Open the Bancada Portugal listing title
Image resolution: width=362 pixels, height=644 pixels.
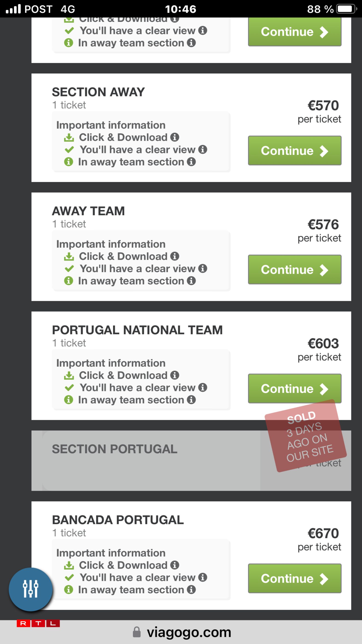tap(118, 520)
